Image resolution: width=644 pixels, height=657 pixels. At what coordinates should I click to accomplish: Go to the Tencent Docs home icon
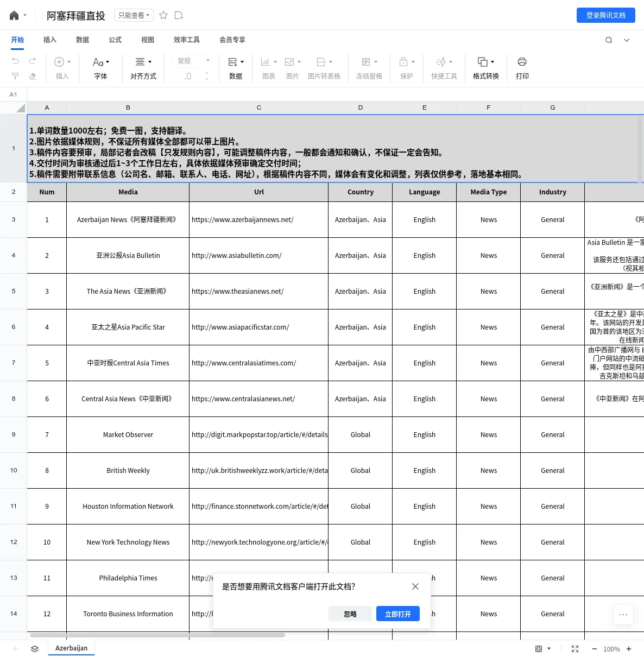coord(14,15)
